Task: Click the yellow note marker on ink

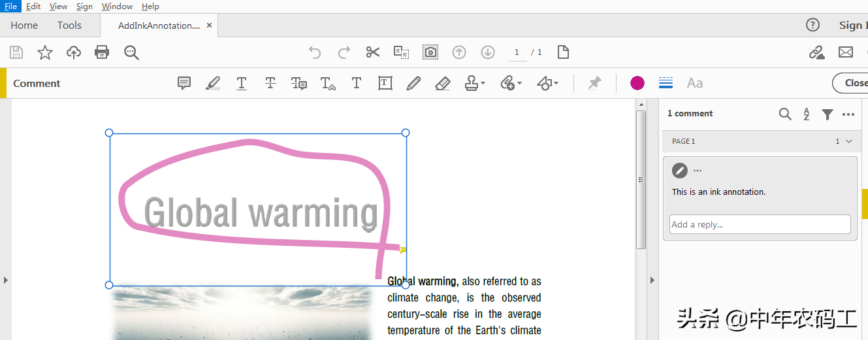Action: [x=403, y=250]
